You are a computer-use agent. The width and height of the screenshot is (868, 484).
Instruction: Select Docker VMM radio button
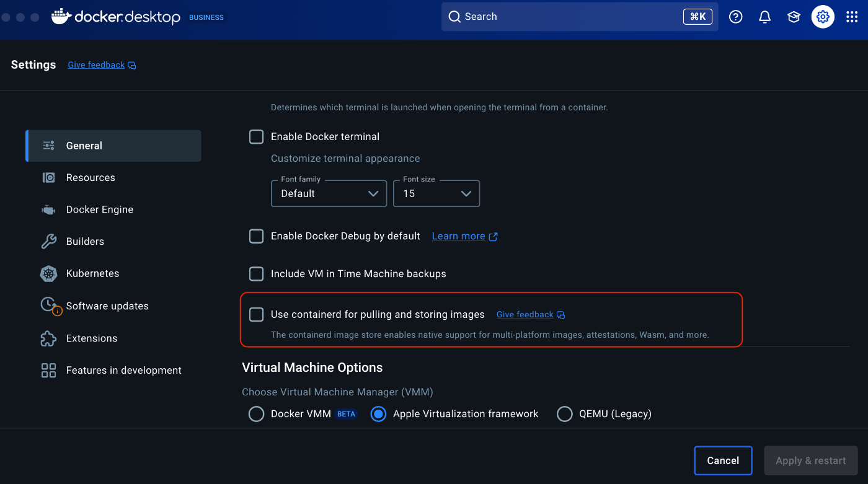pos(256,414)
